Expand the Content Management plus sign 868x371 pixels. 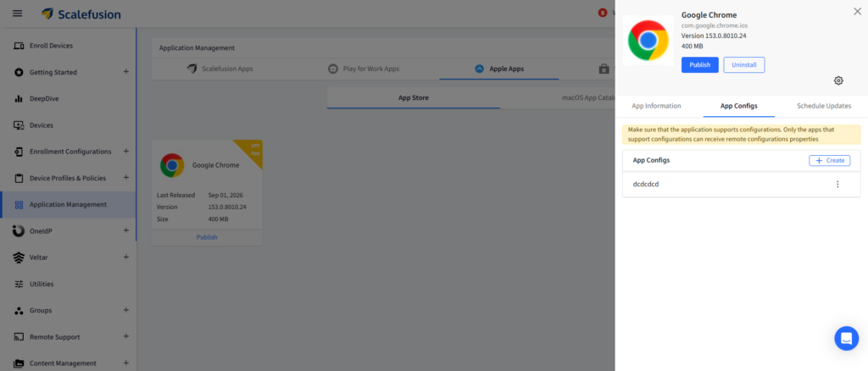(125, 363)
